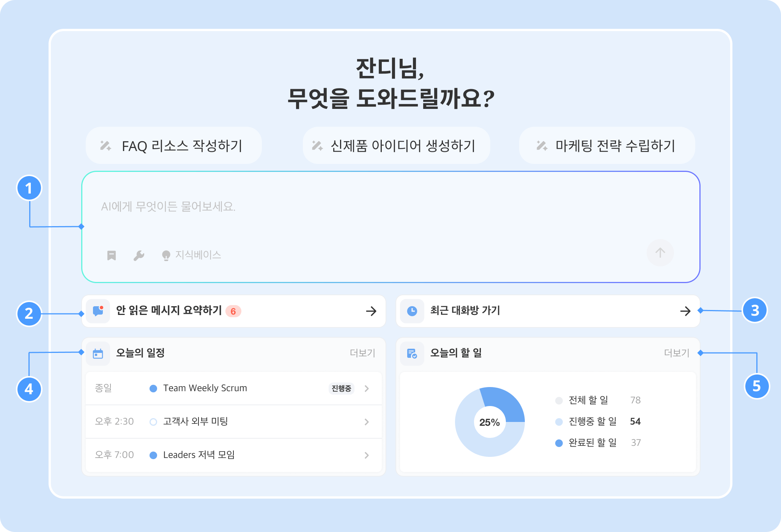Click the unread messages chat bubble icon
The height and width of the screenshot is (532, 781).
click(98, 311)
